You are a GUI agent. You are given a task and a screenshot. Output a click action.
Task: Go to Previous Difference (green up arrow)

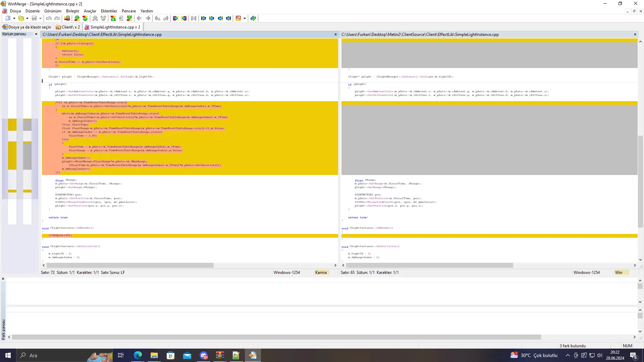(85, 18)
